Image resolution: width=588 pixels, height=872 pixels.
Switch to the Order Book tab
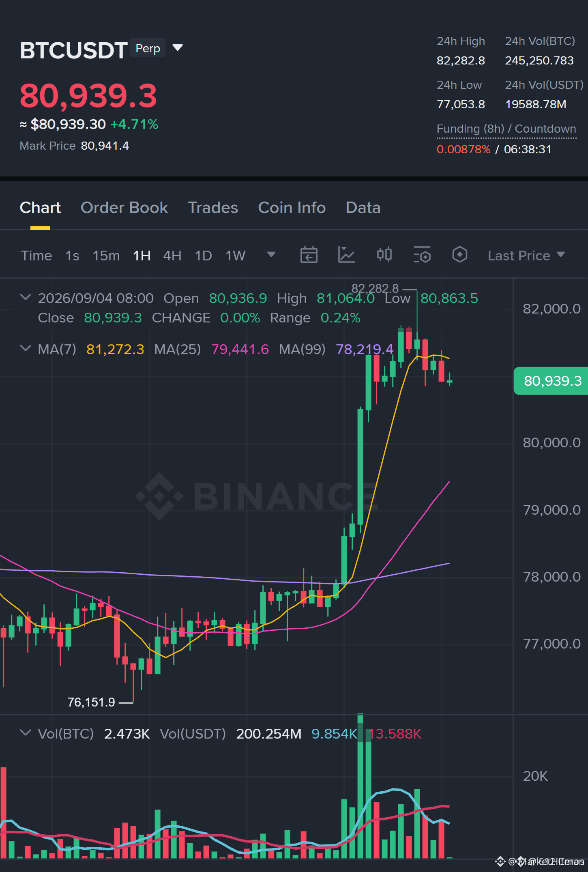coord(124,208)
